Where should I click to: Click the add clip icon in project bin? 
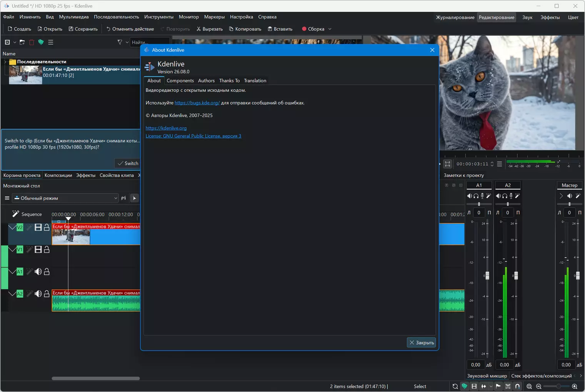point(7,42)
